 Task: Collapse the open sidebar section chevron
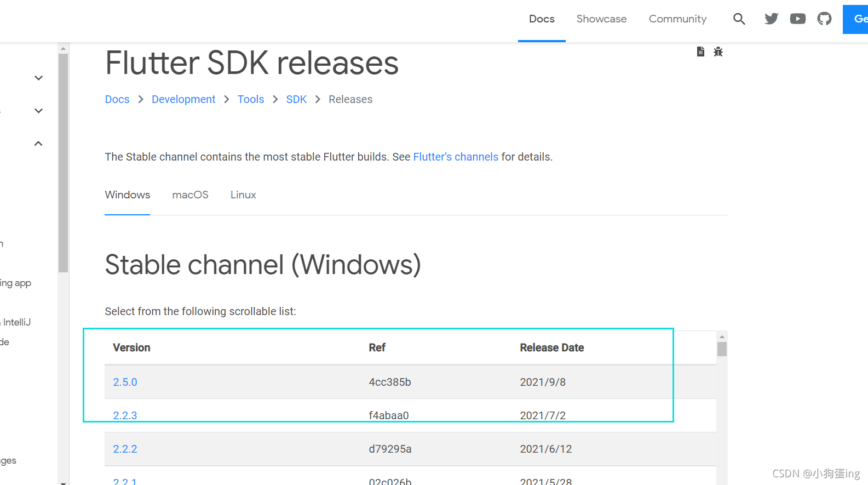point(38,144)
